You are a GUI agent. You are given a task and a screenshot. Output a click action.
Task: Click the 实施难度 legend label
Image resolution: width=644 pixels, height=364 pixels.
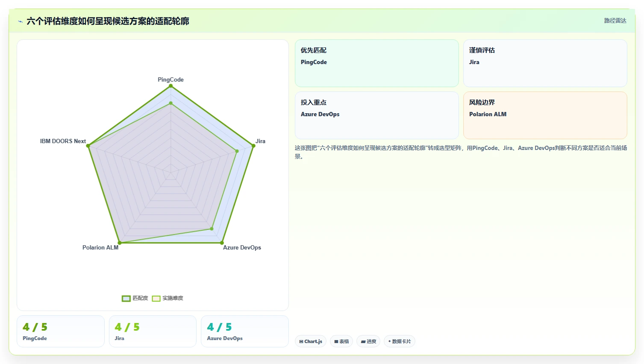tap(173, 298)
